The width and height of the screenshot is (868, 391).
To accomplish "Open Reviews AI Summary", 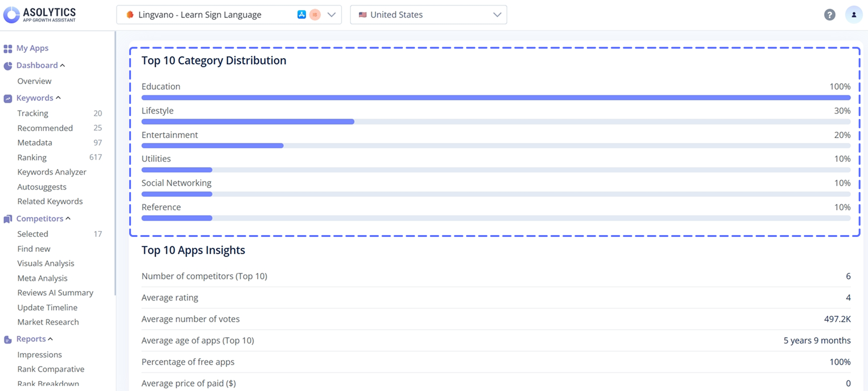I will [55, 293].
